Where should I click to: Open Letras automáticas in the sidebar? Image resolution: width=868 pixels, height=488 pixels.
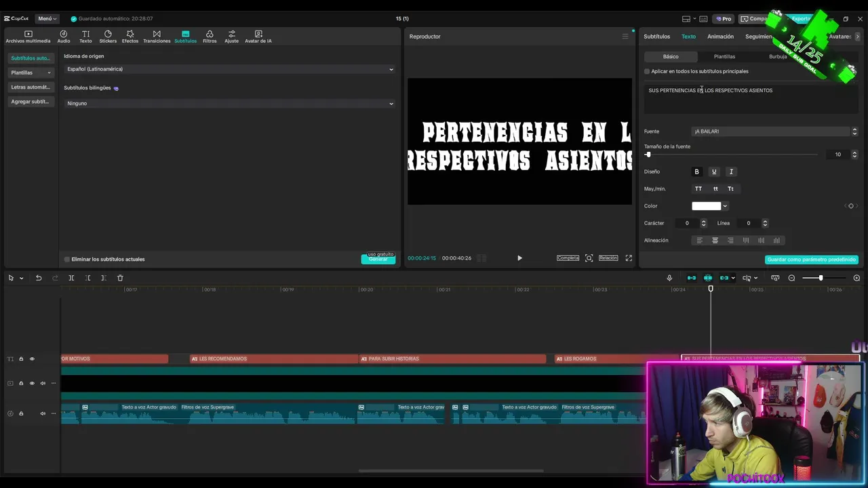[31, 87]
